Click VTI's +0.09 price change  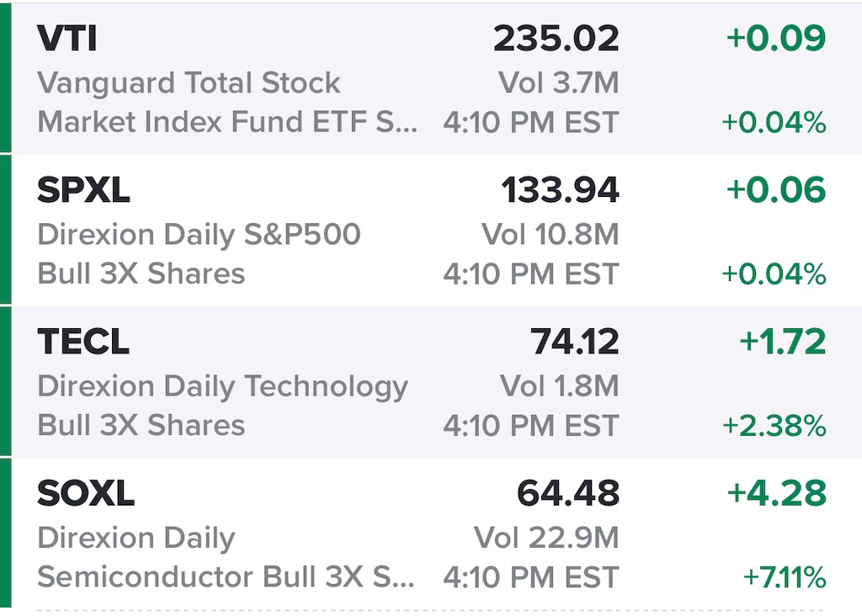(x=775, y=39)
